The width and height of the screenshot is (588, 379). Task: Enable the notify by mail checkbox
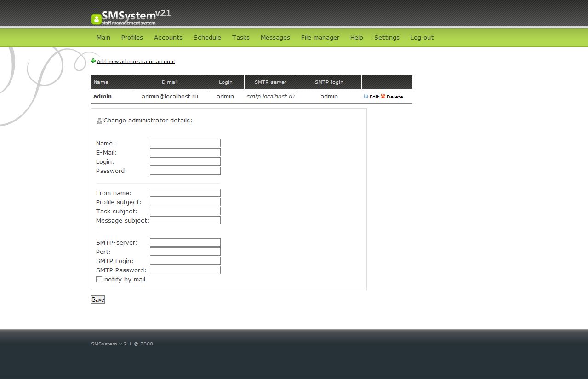point(99,279)
